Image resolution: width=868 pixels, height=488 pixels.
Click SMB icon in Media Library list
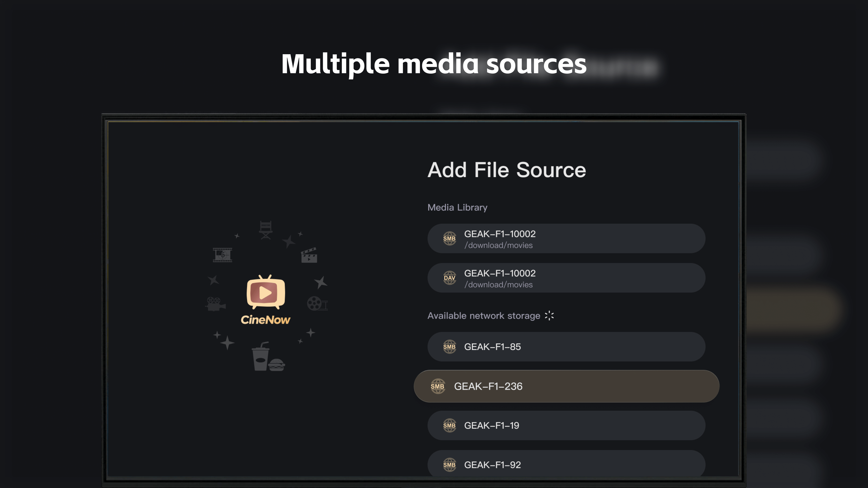[x=450, y=238]
